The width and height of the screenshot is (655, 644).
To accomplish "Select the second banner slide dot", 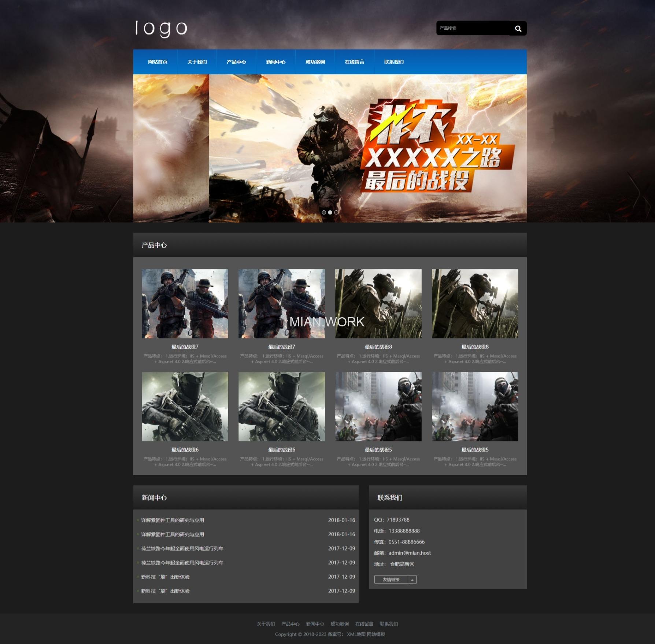I will [330, 212].
